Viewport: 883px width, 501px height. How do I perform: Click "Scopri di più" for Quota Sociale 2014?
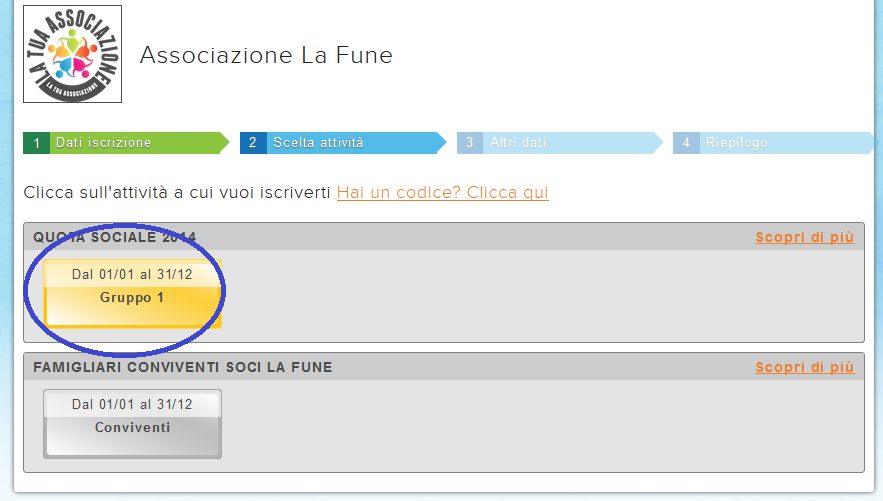pos(804,237)
